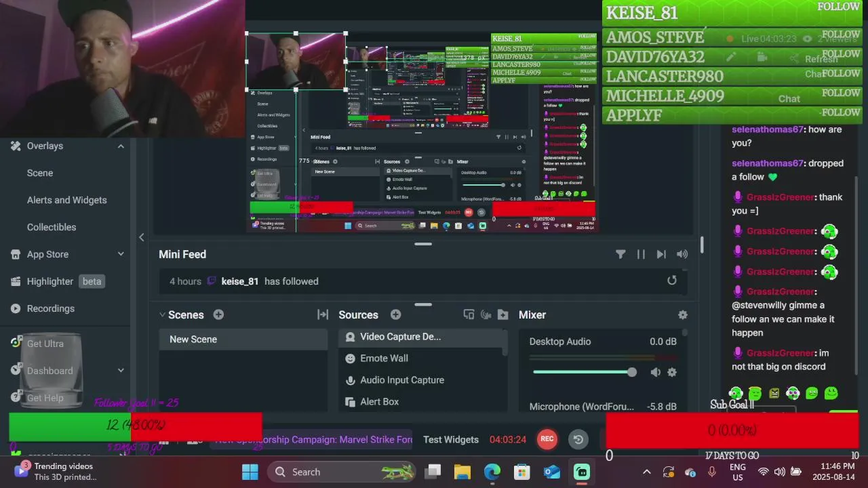Skip the current alert in Mini Feed
868x488 pixels.
point(661,254)
